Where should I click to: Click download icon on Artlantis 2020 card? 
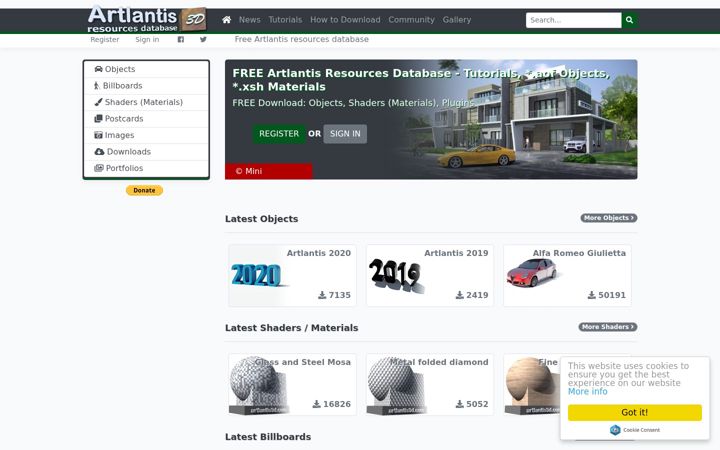pyautogui.click(x=322, y=295)
